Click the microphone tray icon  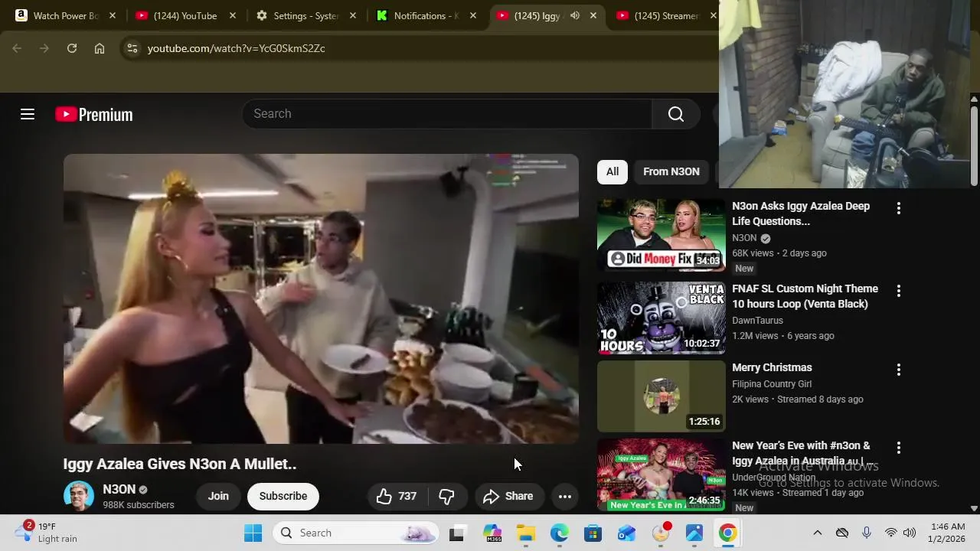coord(866,533)
